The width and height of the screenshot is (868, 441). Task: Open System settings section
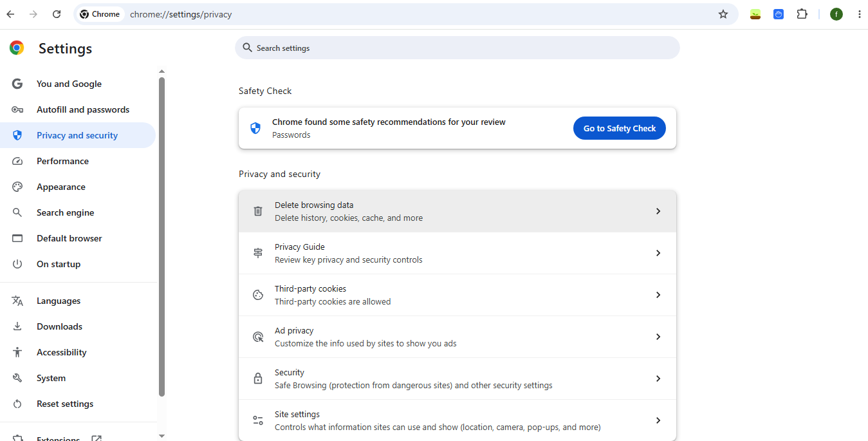point(78,378)
